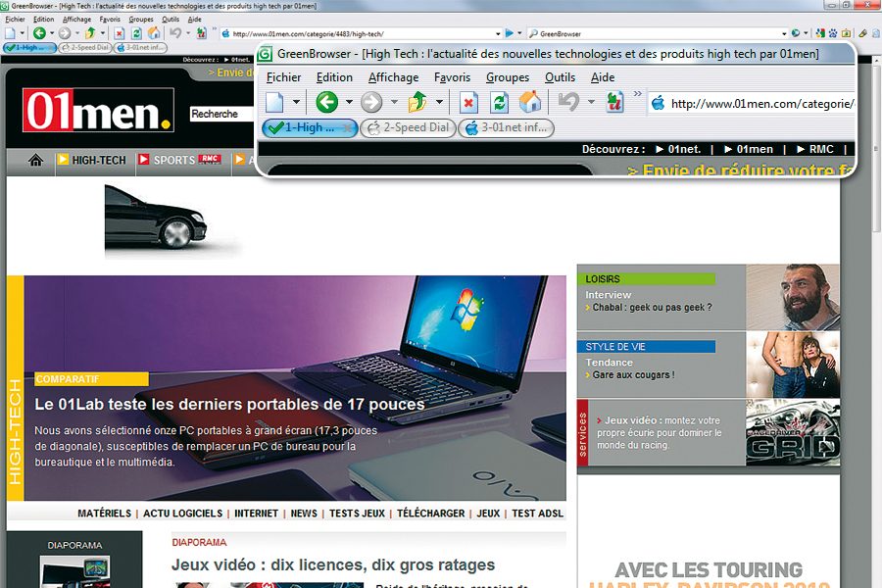Open the Up folder dropdown in the enlarged inset
Viewport: 882px width, 588px height.
tap(439, 102)
